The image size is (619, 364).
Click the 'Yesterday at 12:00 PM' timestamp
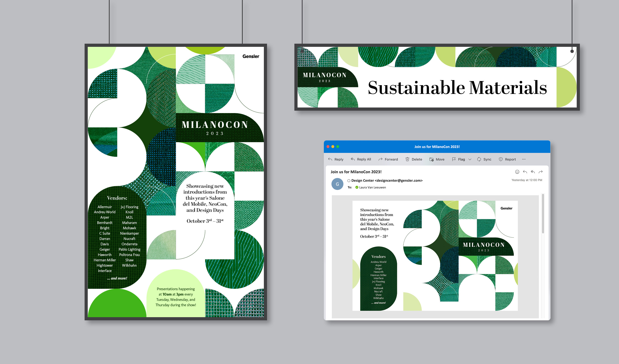(x=527, y=180)
